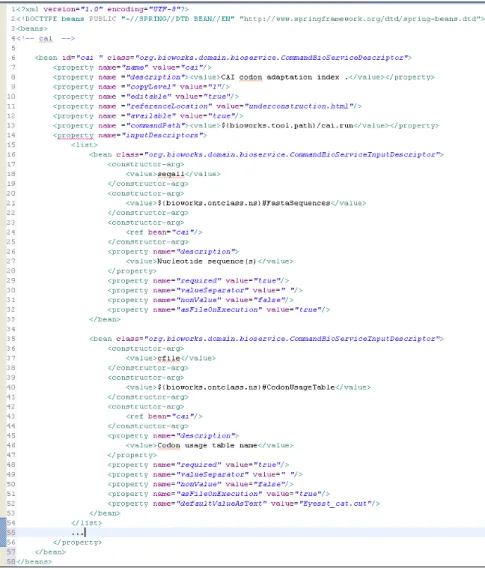Viewport: 485px width, 568px height.
Task: Click the ref bean="cai" tag on line 43
Action: click(x=164, y=417)
